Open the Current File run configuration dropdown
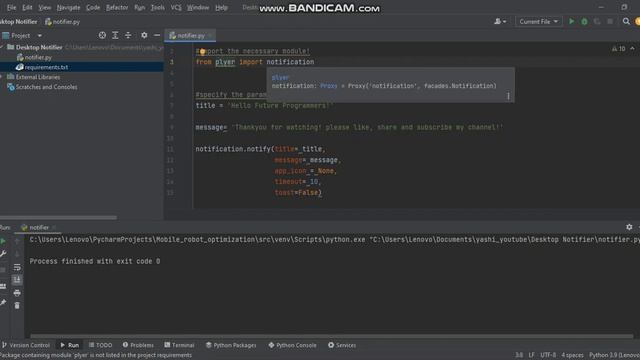The height and width of the screenshot is (360, 640). click(x=538, y=21)
